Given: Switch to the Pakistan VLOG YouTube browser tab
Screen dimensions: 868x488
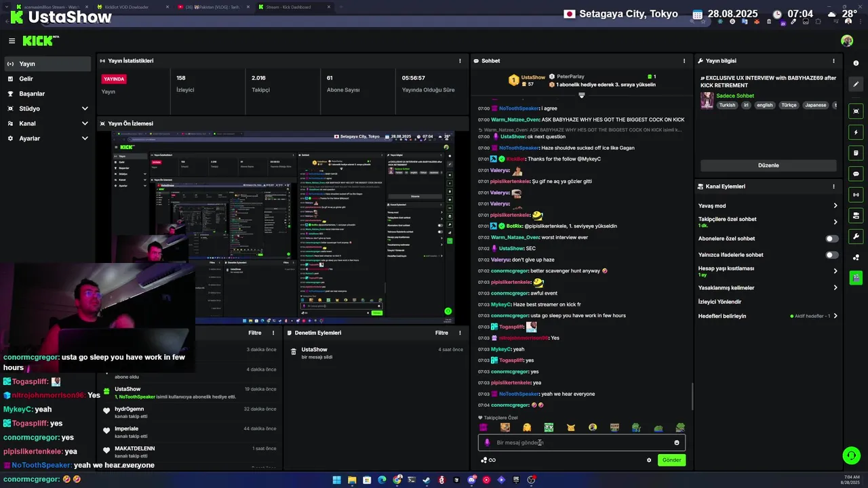Looking at the screenshot, I should pyautogui.click(x=212, y=7).
